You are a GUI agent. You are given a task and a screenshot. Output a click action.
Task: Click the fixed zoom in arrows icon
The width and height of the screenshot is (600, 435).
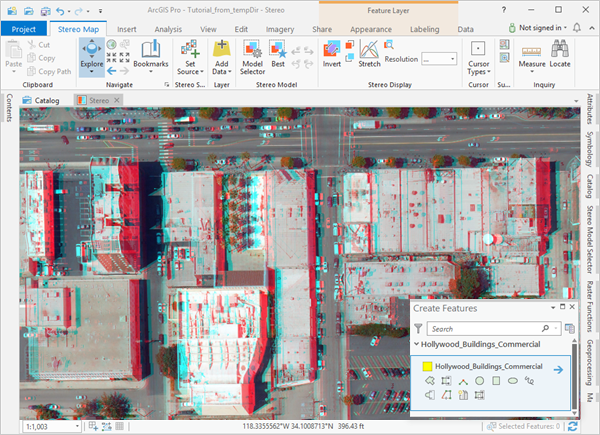[x=111, y=58]
